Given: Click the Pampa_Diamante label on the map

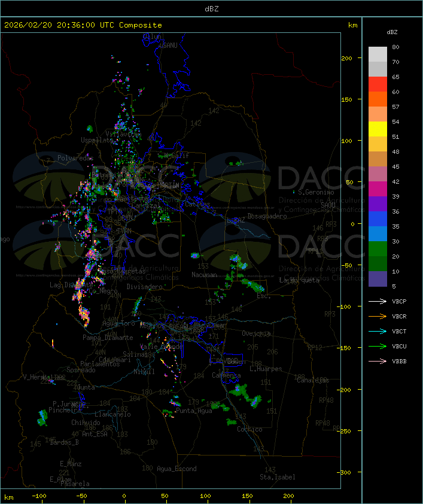Looking at the screenshot, I should 108,338.
